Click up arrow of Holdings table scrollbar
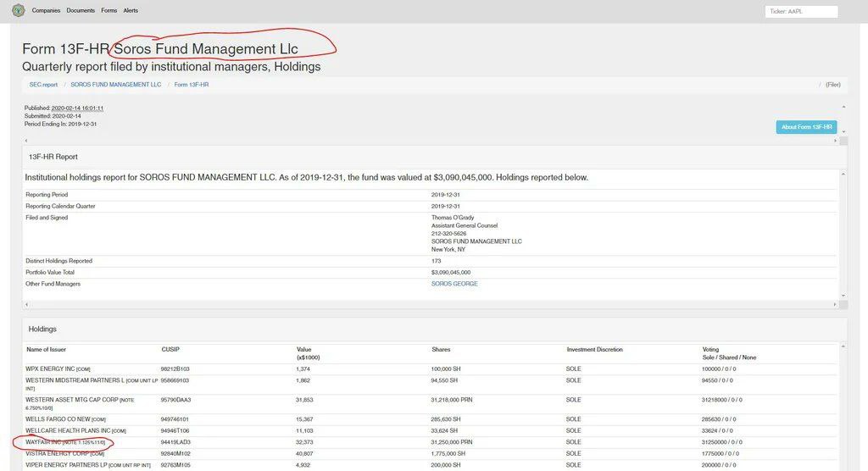Image resolution: width=868 pixels, height=471 pixels. 843,346
